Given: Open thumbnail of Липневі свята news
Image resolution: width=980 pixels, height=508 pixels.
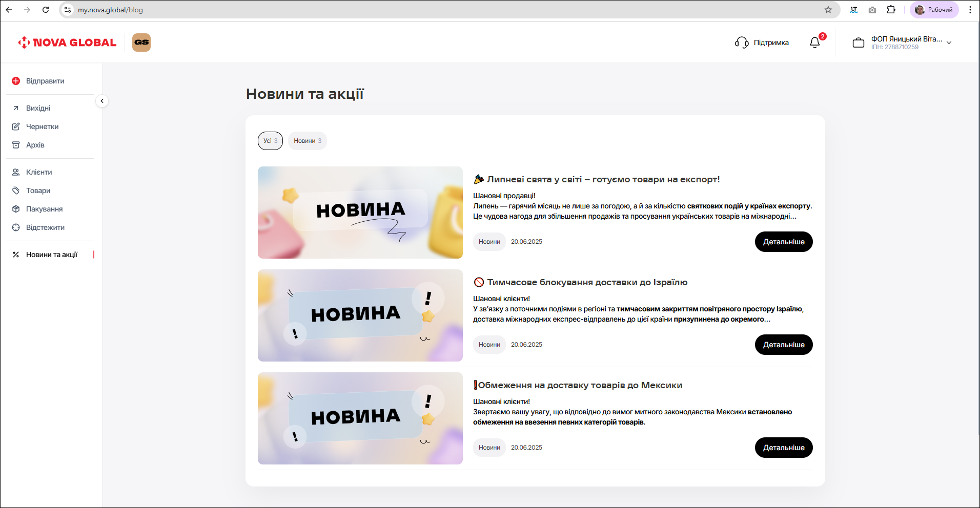Looking at the screenshot, I should click(360, 213).
